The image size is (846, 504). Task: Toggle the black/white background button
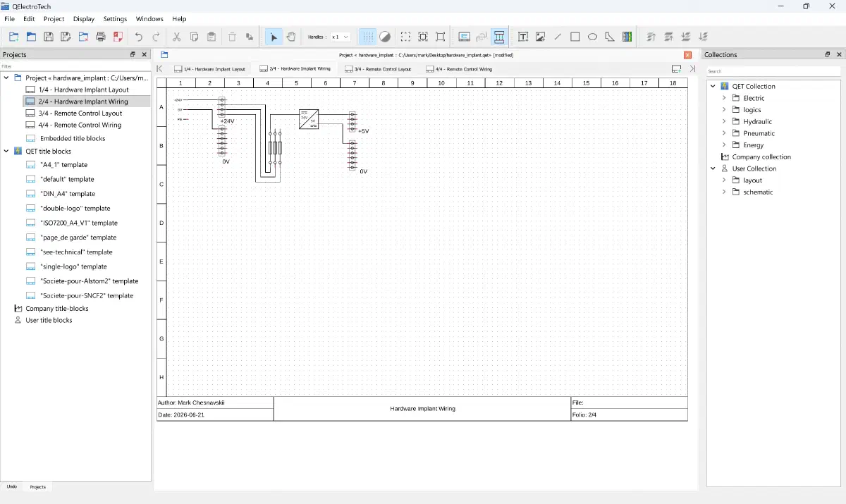(385, 37)
